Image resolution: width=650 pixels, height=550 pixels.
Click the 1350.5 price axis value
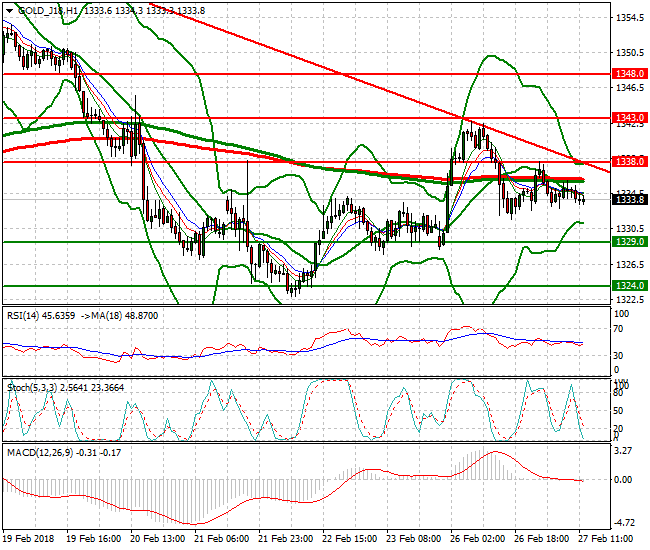tap(630, 53)
